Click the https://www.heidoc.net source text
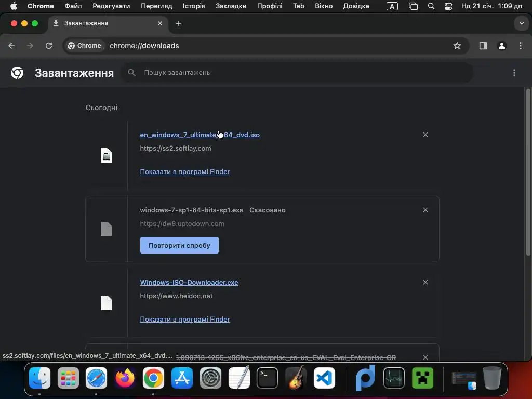The image size is (532, 399). [177, 296]
